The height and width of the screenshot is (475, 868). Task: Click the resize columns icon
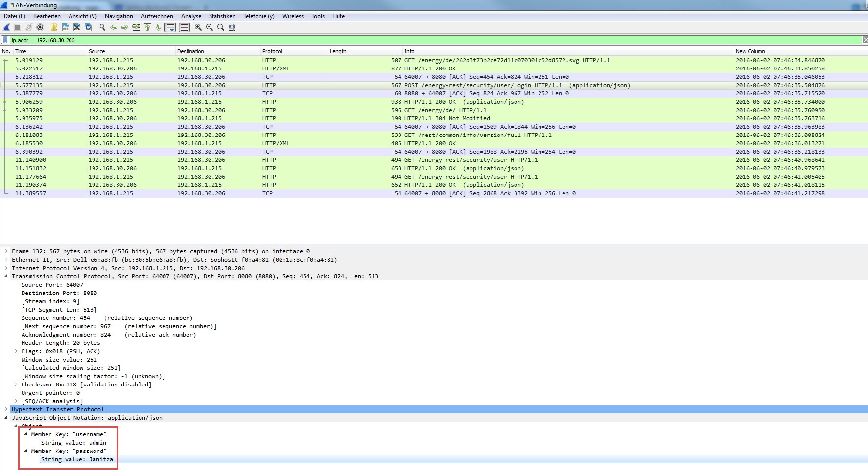pos(232,27)
